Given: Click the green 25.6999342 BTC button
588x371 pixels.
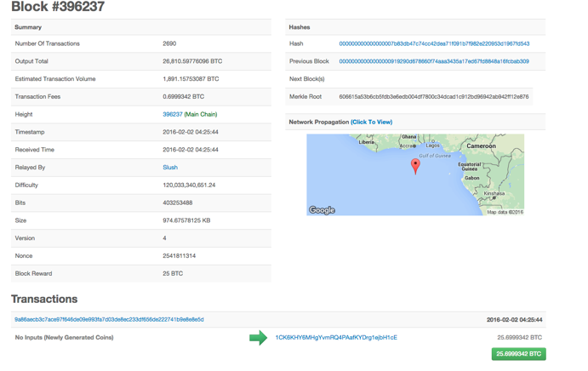Looking at the screenshot, I should tap(518, 354).
